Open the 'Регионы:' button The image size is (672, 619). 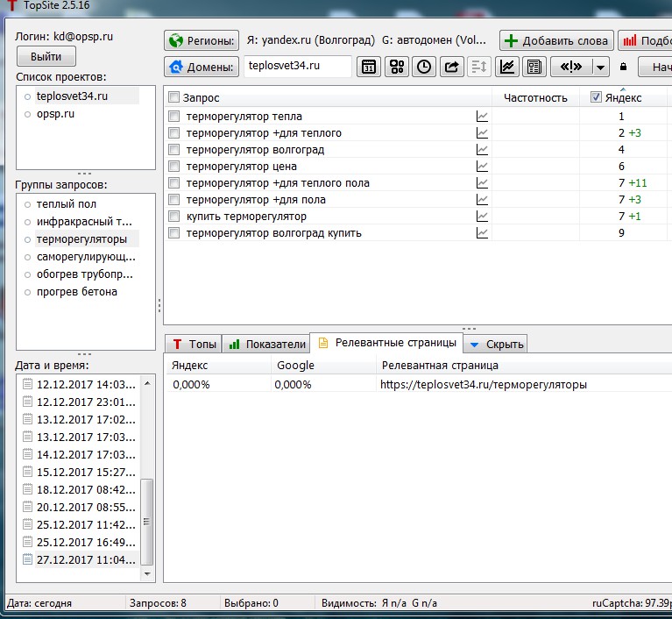click(202, 40)
